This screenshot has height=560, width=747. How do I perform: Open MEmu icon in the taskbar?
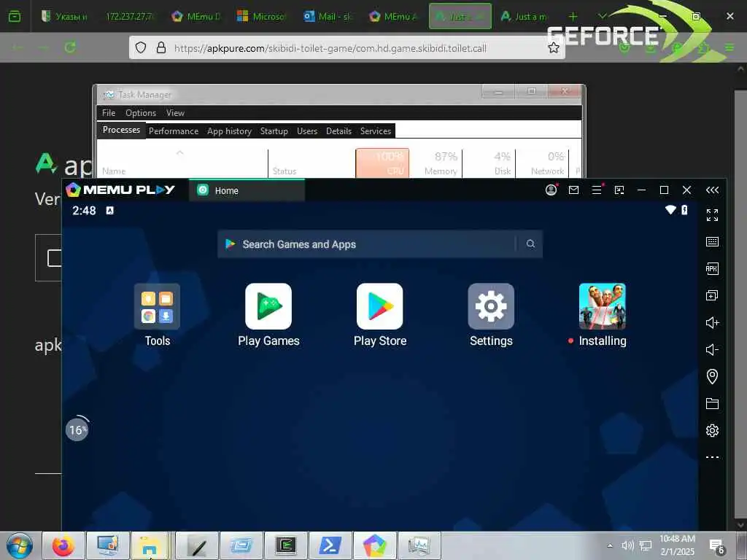375,546
